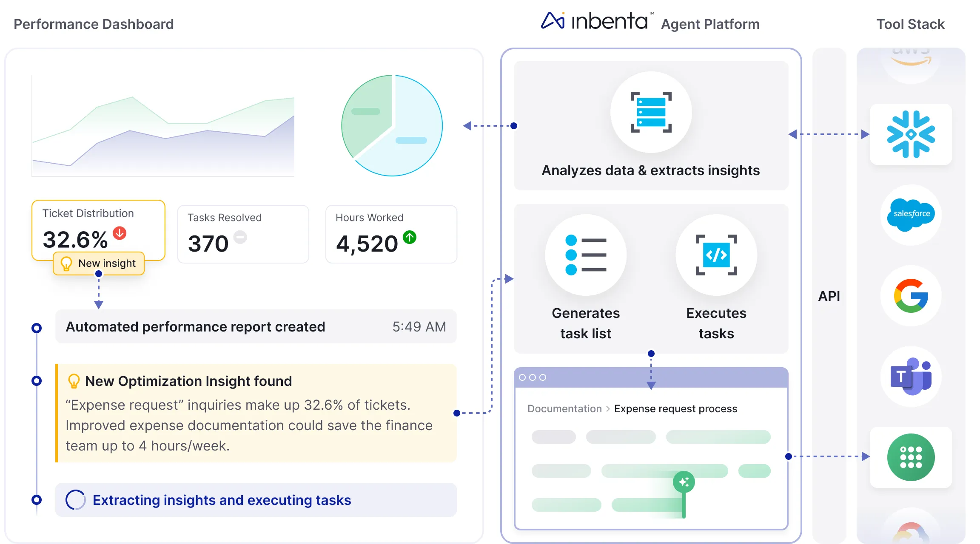Screen dimensions: 980x544
Task: Click the data analysis server icon
Action: coord(651,112)
